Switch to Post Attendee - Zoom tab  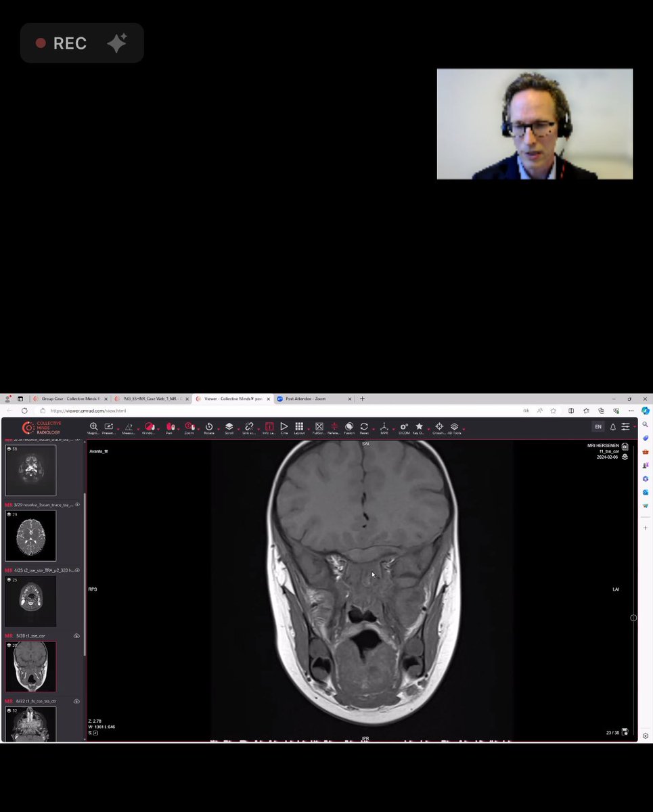[x=313, y=399]
